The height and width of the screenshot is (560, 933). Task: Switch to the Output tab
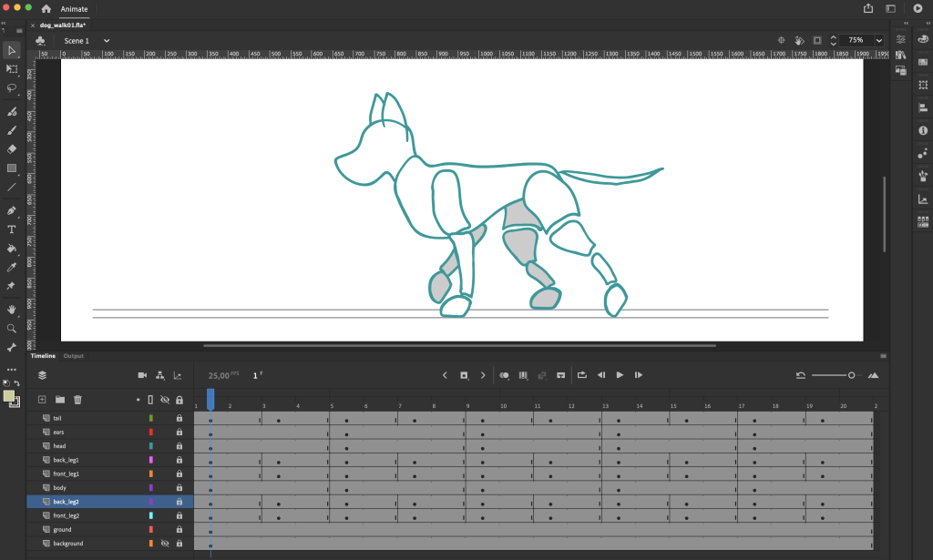pos(74,356)
